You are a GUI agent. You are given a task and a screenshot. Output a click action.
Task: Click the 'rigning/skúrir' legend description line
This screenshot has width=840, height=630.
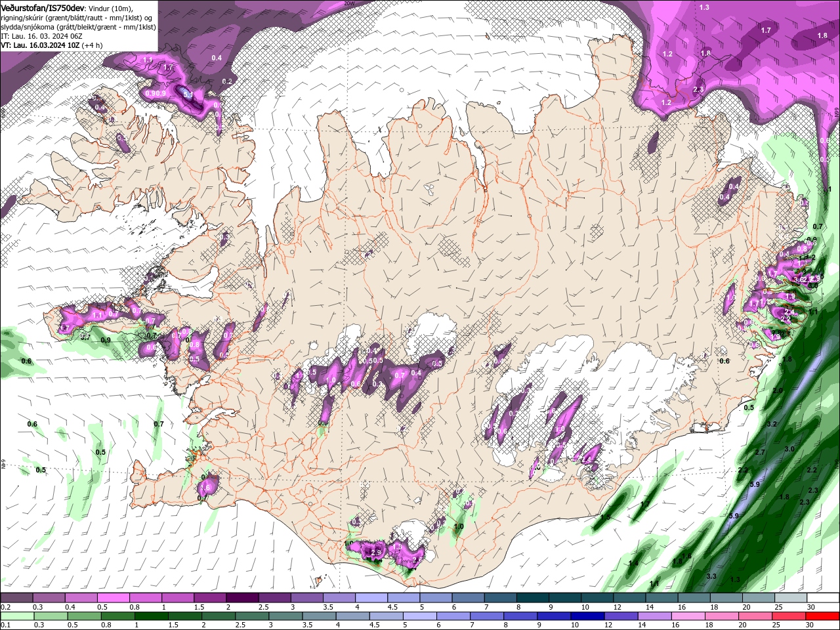(x=77, y=18)
